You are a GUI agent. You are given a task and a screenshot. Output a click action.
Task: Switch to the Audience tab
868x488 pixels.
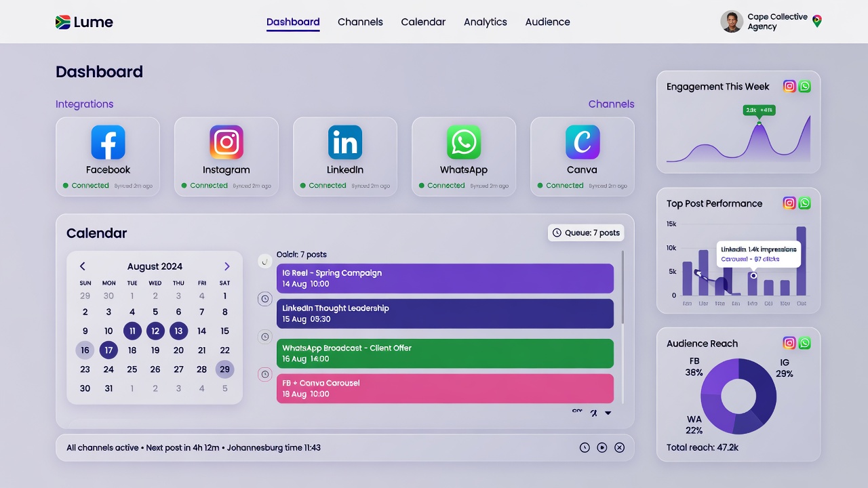[x=547, y=22]
